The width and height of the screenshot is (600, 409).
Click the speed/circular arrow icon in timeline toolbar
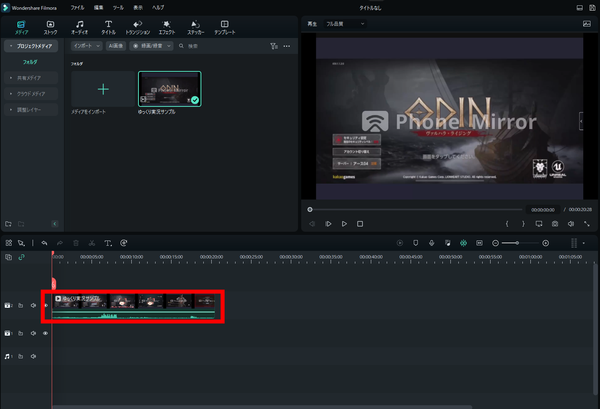point(124,243)
